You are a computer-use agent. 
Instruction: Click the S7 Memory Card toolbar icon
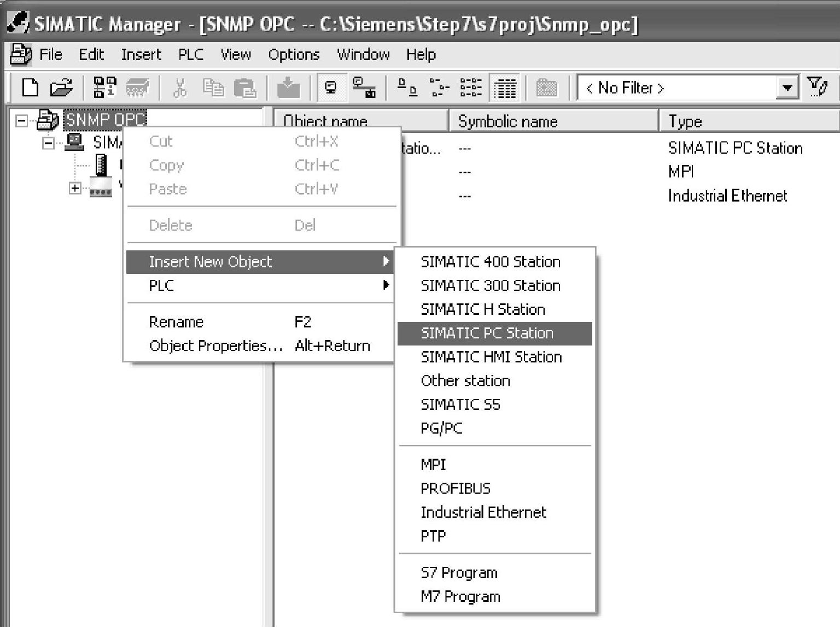137,87
